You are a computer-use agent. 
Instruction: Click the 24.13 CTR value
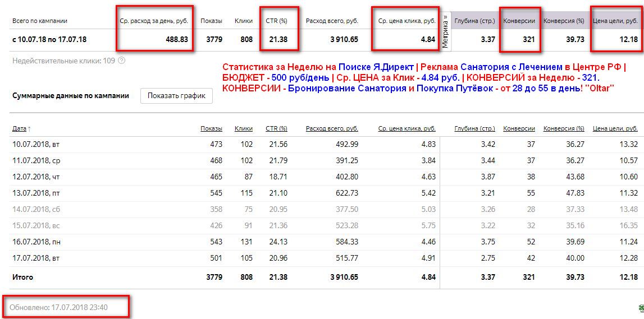278,242
